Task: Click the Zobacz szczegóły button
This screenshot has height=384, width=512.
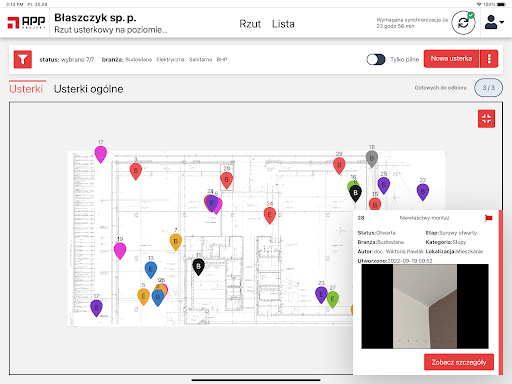Action: pos(459,362)
